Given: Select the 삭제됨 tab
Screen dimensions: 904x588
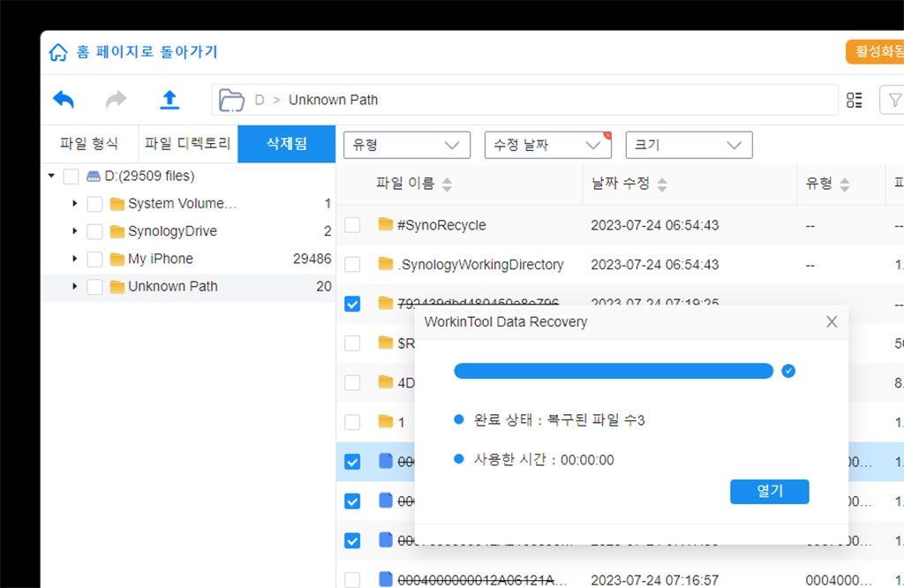Looking at the screenshot, I should (287, 144).
